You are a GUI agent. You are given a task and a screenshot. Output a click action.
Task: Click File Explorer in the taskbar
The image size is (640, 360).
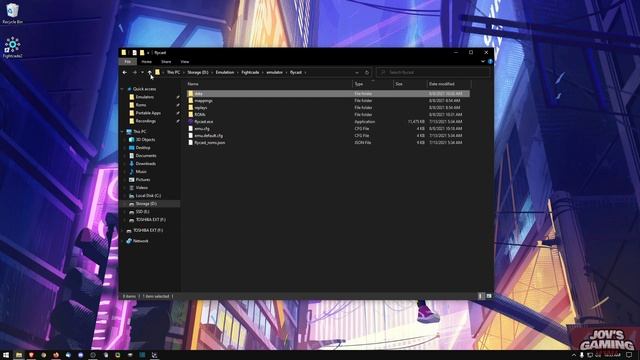19,355
